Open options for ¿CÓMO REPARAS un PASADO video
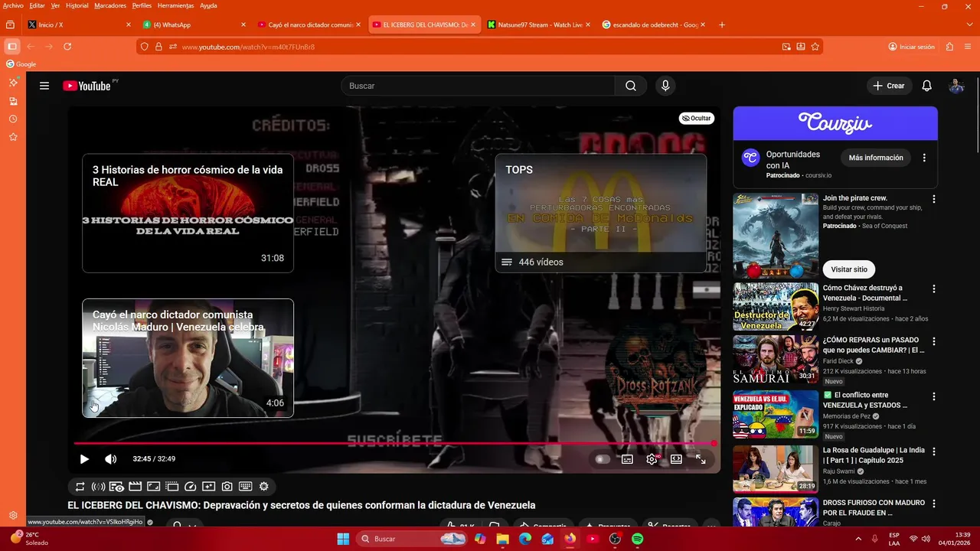This screenshot has height=551, width=980. click(x=933, y=341)
